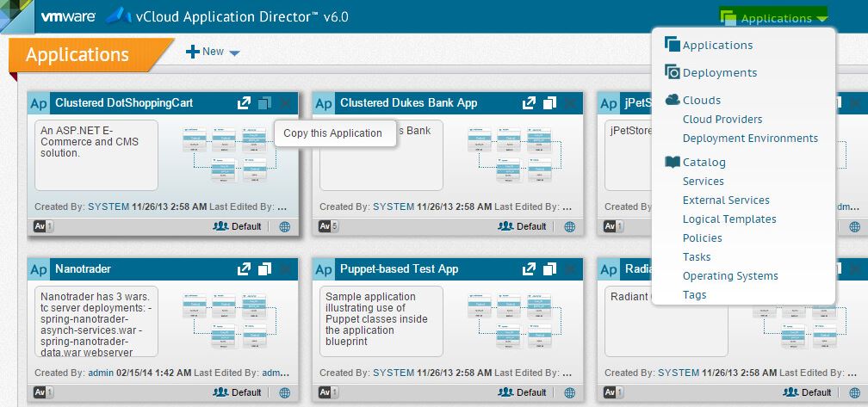Click globe icon on Nanotrader card
This screenshot has height=407, width=868.
coord(284,392)
